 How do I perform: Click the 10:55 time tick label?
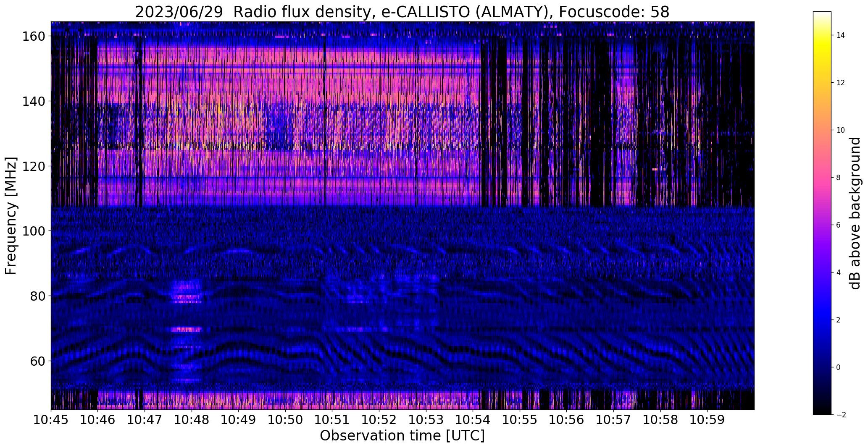point(520,420)
